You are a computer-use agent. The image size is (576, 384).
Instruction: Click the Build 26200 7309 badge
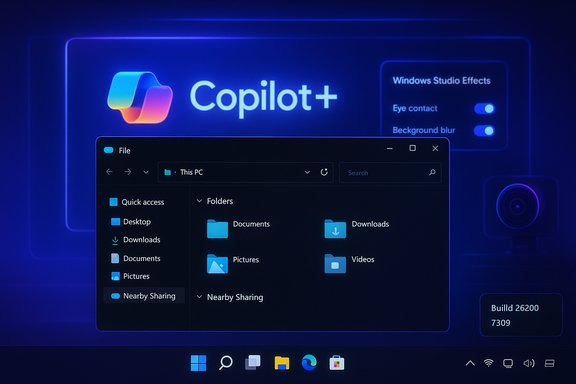point(521,315)
